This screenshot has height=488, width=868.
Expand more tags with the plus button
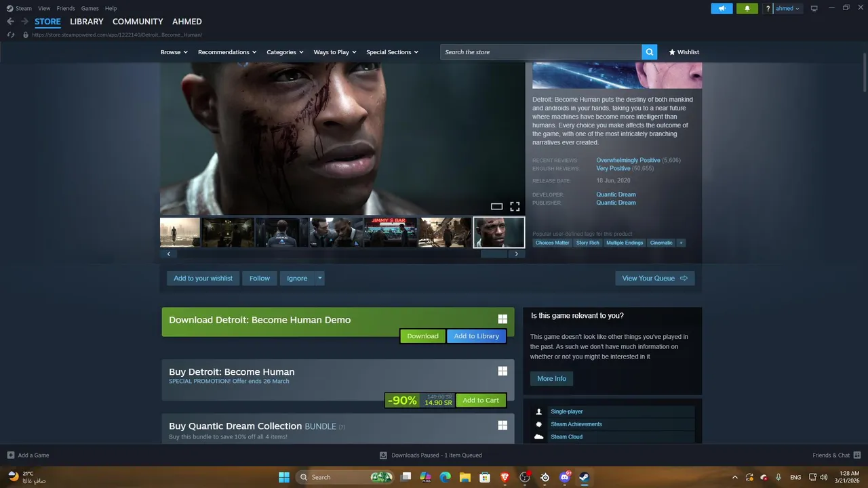coord(681,243)
